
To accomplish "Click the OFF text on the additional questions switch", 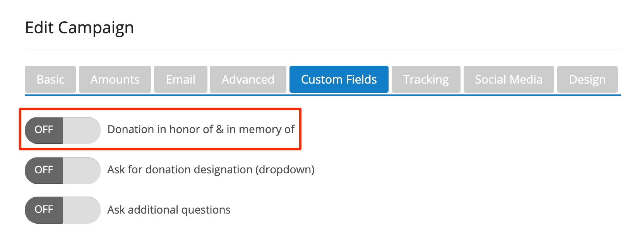I will point(44,209).
